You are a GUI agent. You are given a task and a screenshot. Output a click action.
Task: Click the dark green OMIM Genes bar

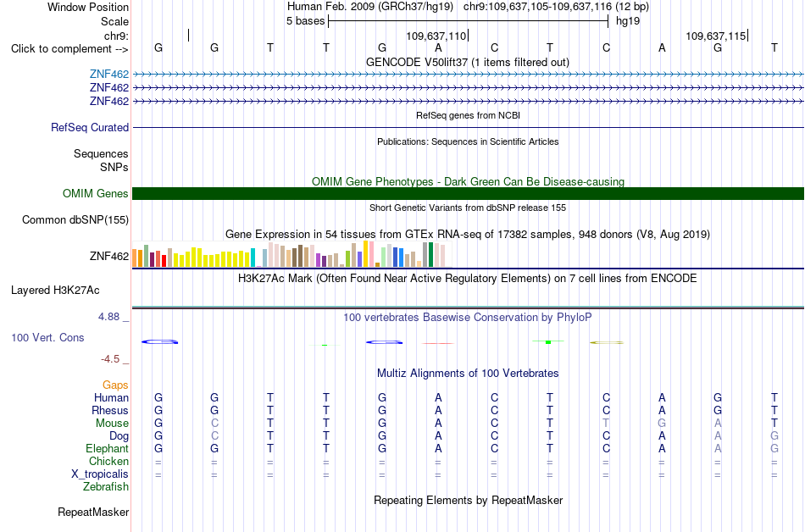pos(469,193)
